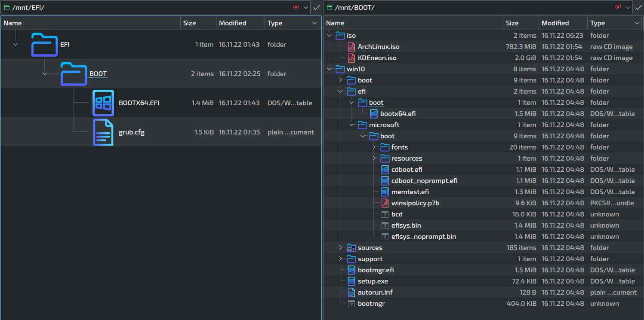Click the /mnt/EFI/ location input field
This screenshot has height=320, width=644.
[155, 7]
